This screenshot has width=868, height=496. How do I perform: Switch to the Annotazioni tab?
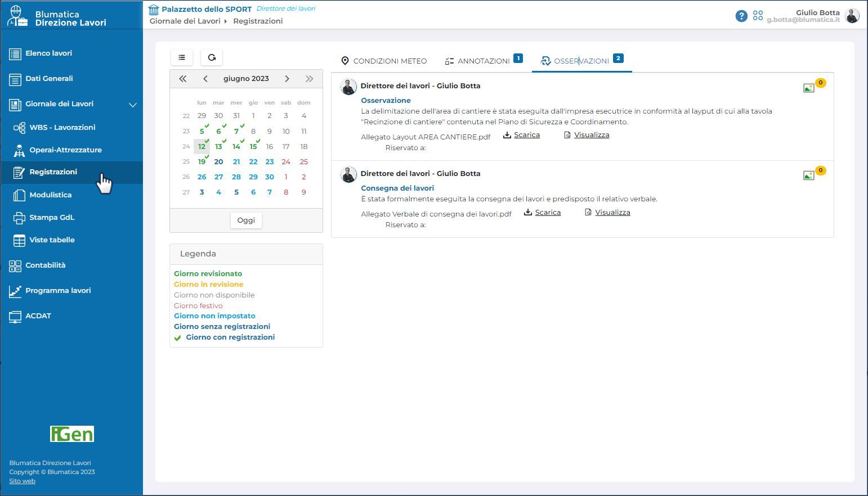pyautogui.click(x=483, y=61)
